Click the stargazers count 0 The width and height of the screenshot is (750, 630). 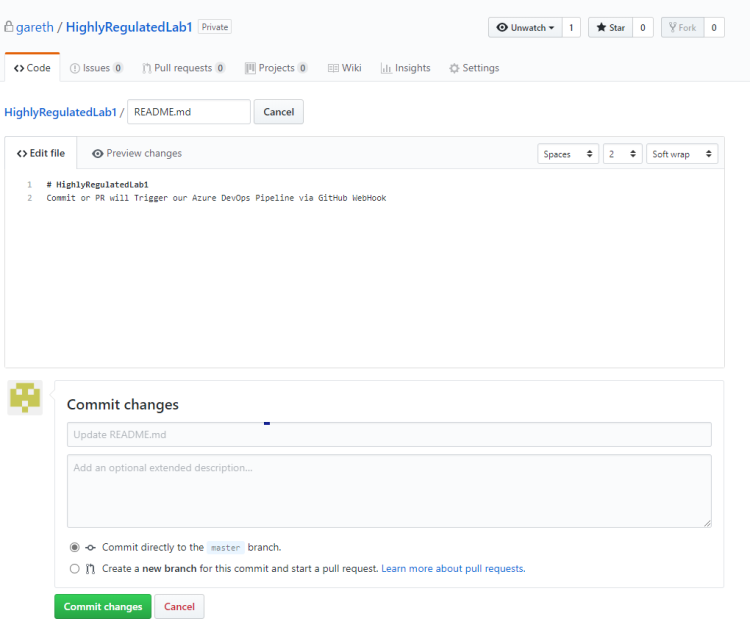(x=643, y=27)
